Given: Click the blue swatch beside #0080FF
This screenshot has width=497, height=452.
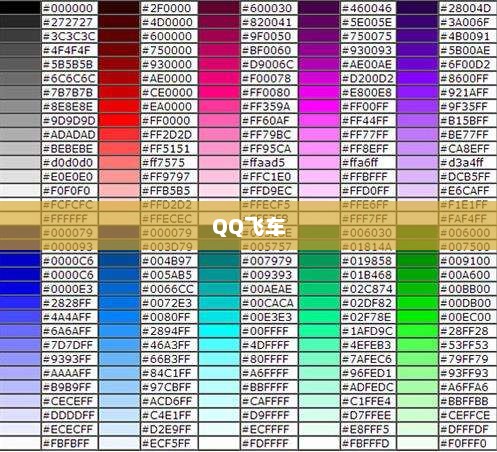Looking at the screenshot, I should (x=119, y=317).
